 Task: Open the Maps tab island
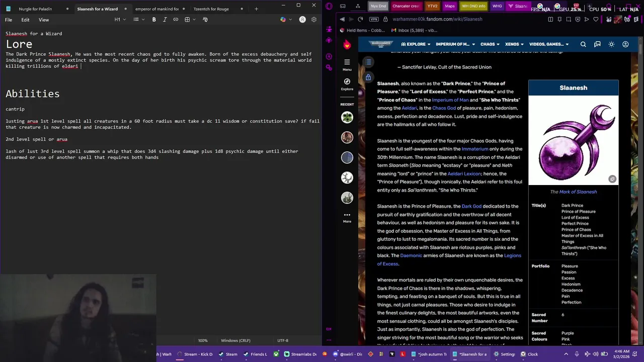click(x=449, y=6)
